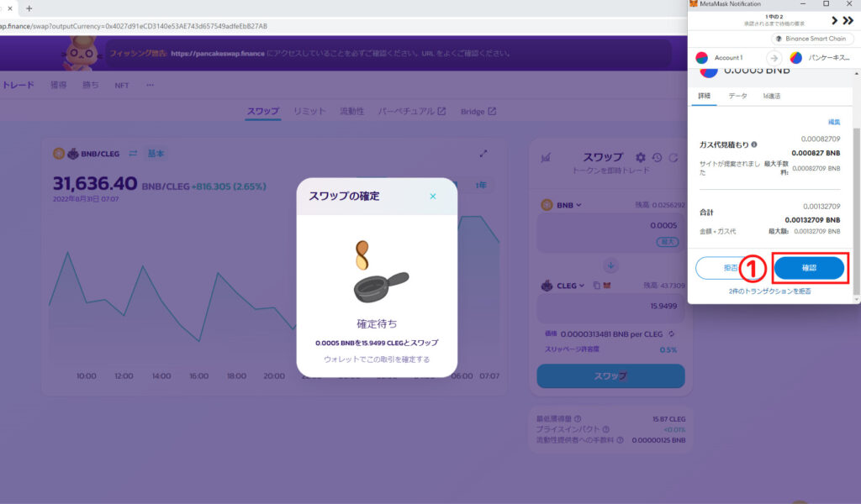Flip the BNB/CLEG chart pair arrows

click(134, 154)
